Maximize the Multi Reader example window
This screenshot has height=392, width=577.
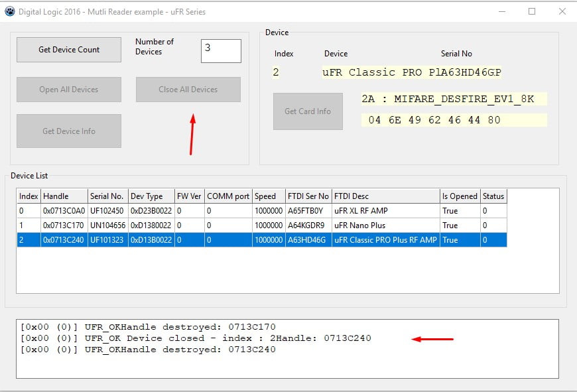click(x=532, y=11)
